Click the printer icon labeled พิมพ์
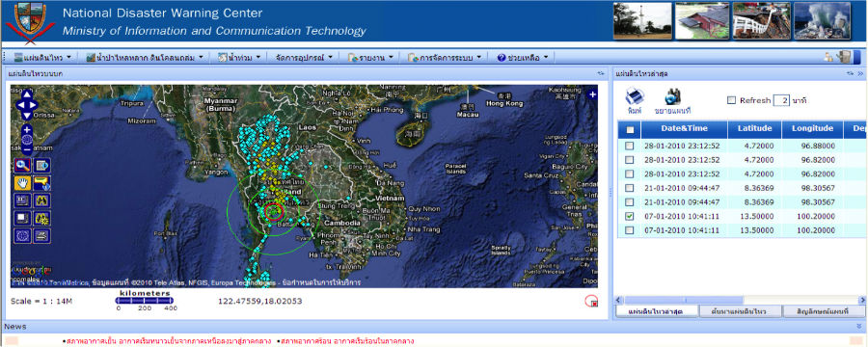Image resolution: width=868 pixels, height=347 pixels. point(635,96)
